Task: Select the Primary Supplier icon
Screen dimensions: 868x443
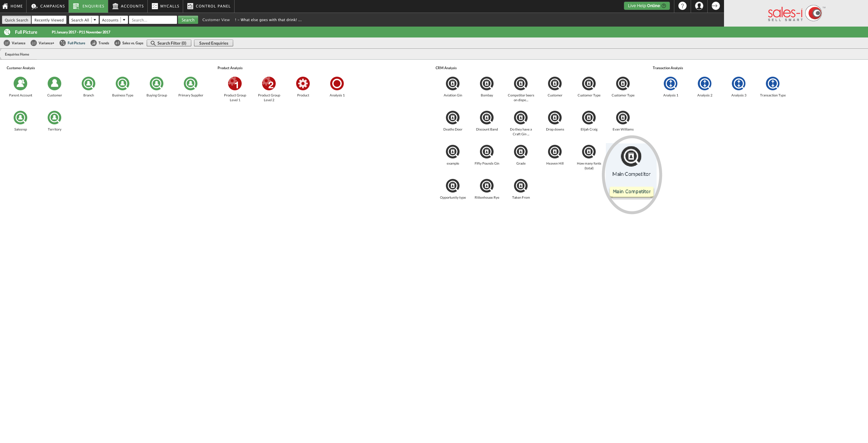Action: 190,83
